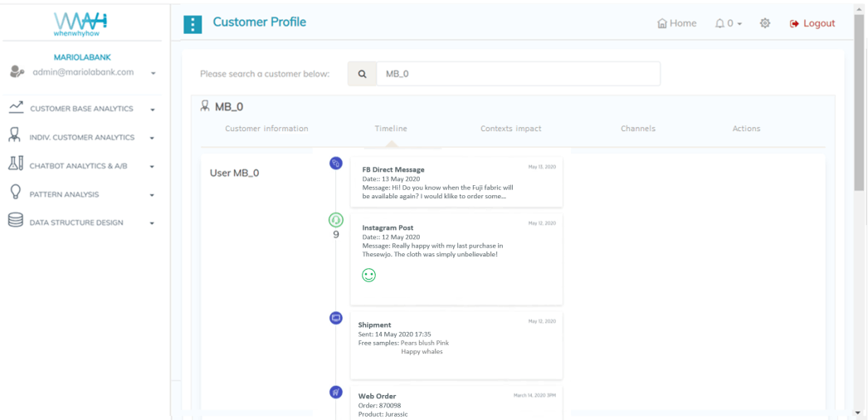Expand the Customer Base Analytics menu

81,109
